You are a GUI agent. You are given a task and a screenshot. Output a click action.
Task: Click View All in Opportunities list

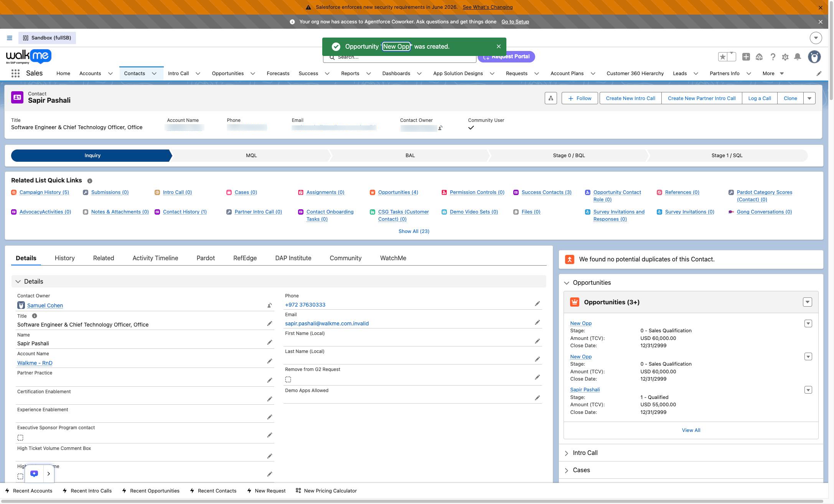691,430
